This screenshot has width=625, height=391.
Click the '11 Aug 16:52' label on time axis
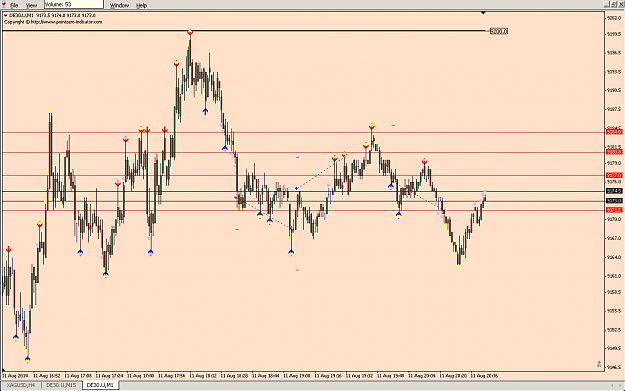click(47, 375)
